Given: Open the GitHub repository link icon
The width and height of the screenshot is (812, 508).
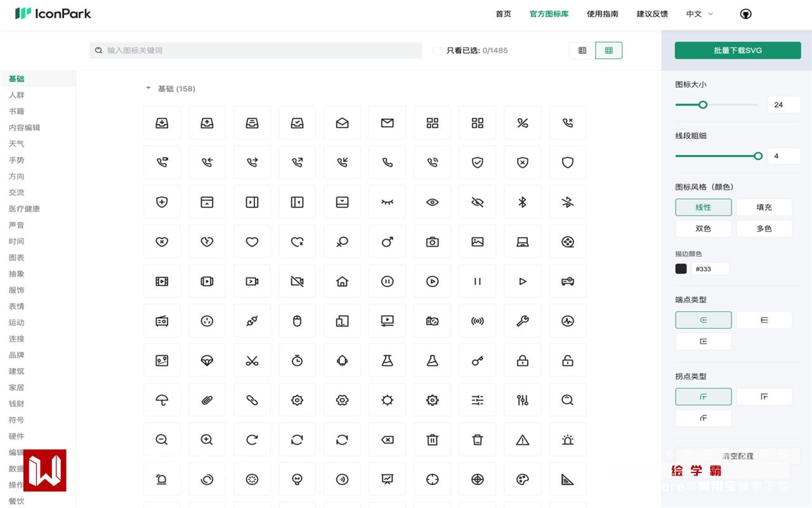Looking at the screenshot, I should coord(746,14).
